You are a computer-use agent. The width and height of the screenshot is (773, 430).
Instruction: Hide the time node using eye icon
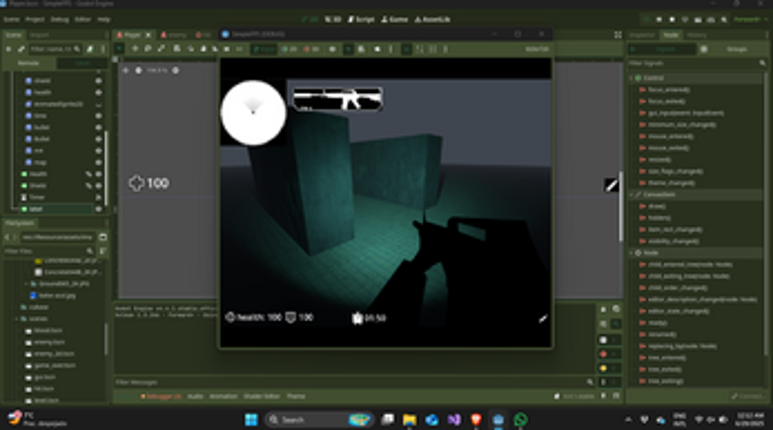[98, 115]
